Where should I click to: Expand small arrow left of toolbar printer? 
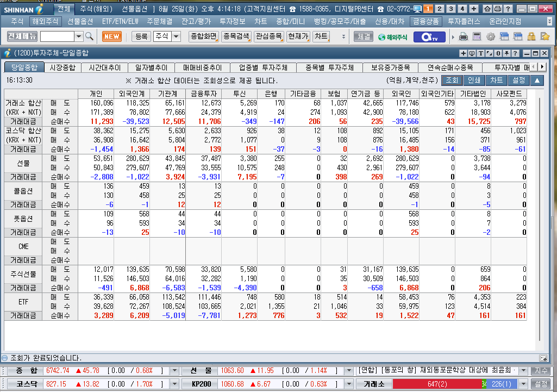click(453, 36)
